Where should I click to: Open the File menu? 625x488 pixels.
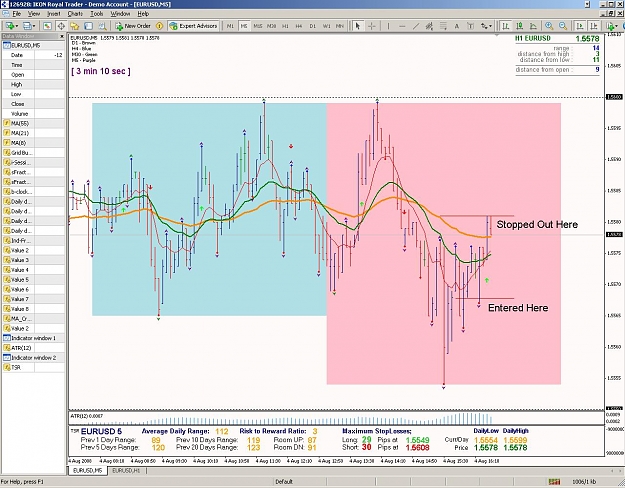[x=17, y=14]
